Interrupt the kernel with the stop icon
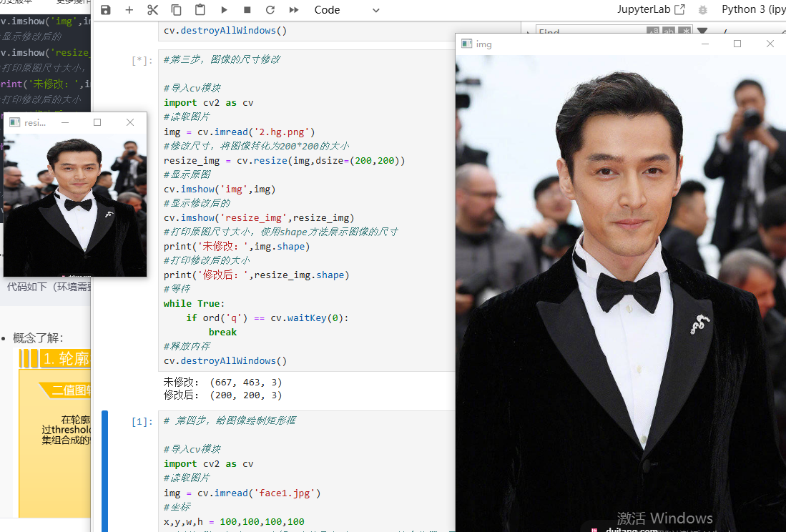This screenshot has width=786, height=532. [247, 10]
